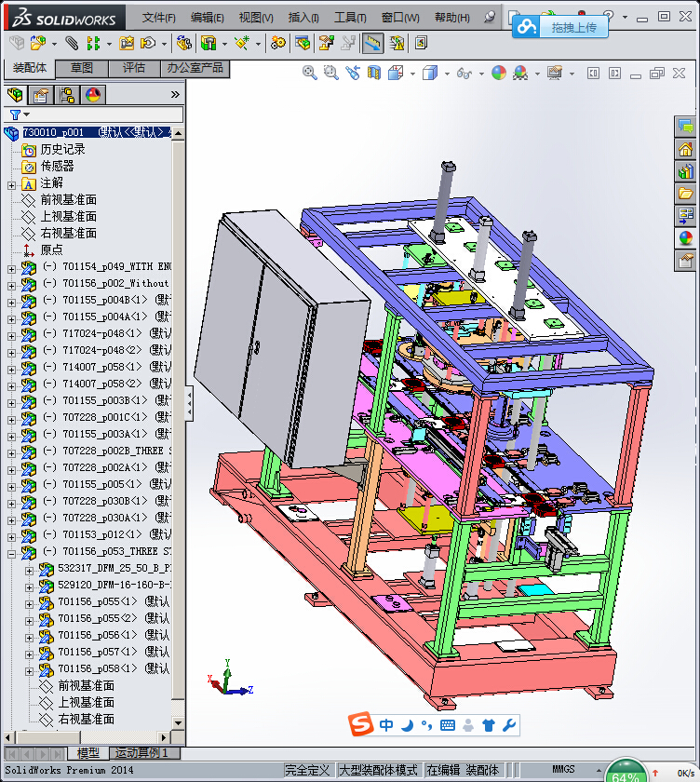Open the 插入(I) menu

(x=303, y=18)
